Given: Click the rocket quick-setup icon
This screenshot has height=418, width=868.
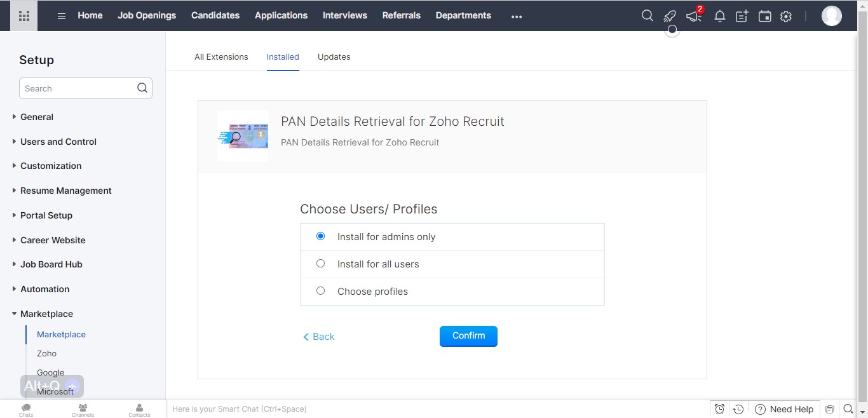Looking at the screenshot, I should coord(670,17).
